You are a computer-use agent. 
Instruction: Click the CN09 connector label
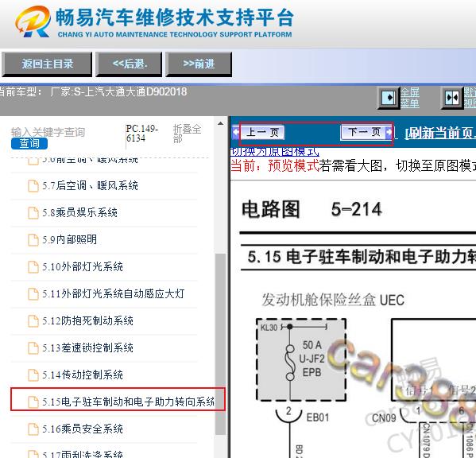pyautogui.click(x=384, y=418)
